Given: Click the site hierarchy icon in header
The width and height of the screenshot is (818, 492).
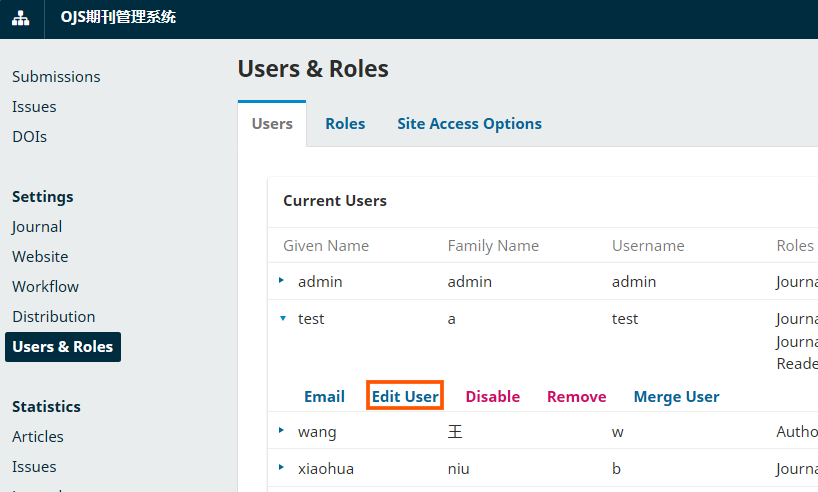Looking at the screenshot, I should pos(21,18).
